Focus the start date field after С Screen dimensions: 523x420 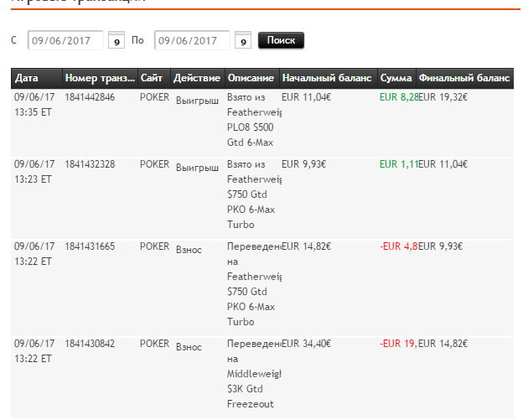pyautogui.click(x=65, y=40)
